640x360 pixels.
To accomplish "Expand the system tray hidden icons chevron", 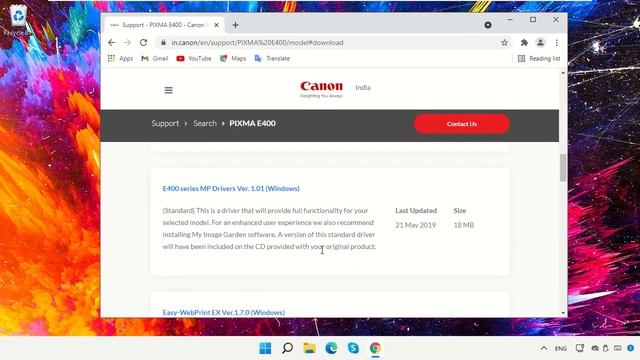I will 544,348.
